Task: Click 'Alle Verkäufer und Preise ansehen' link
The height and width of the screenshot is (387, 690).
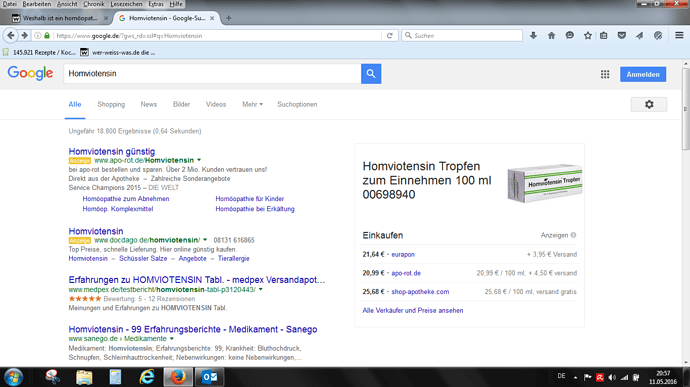Action: tap(413, 310)
